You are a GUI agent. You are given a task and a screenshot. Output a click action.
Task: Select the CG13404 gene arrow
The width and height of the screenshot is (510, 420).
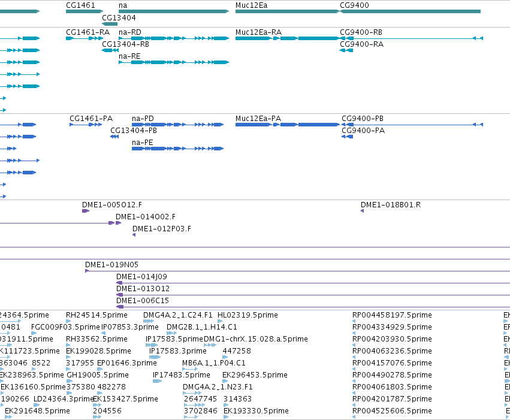pyautogui.click(x=110, y=24)
